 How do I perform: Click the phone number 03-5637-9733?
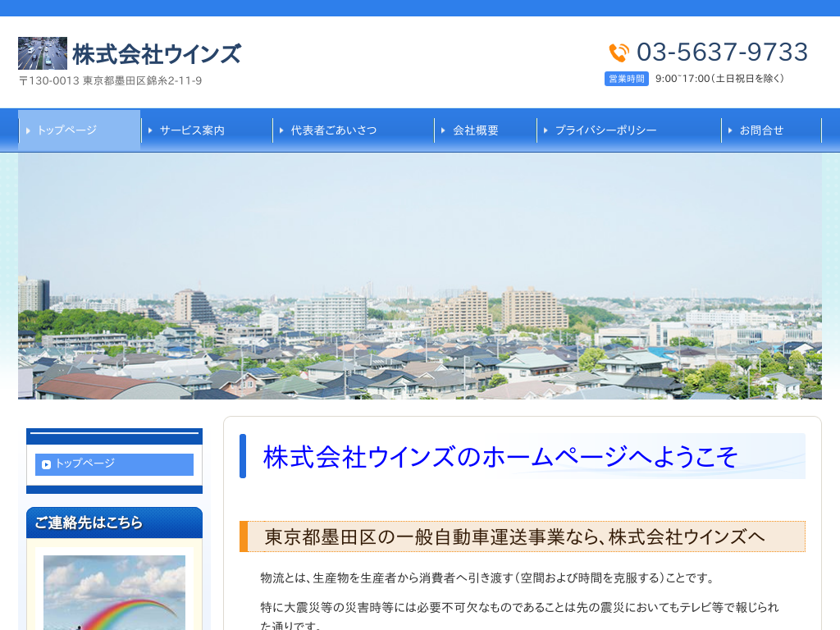point(722,52)
